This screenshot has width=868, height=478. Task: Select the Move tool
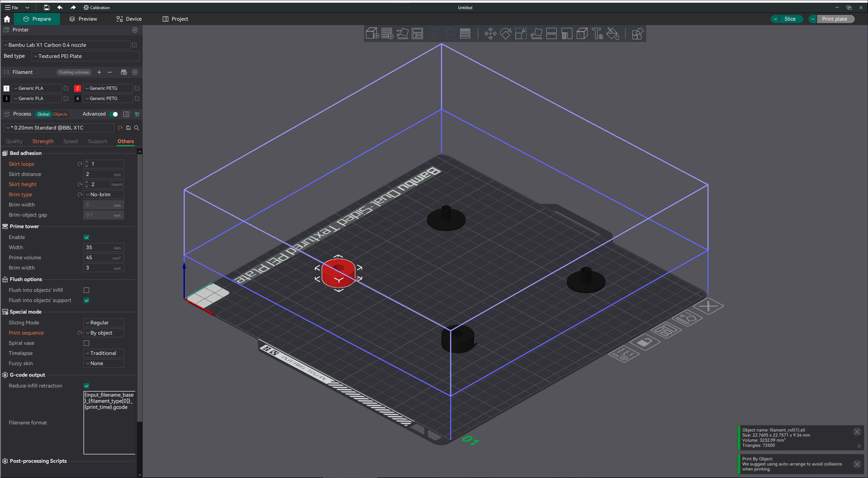pos(490,34)
